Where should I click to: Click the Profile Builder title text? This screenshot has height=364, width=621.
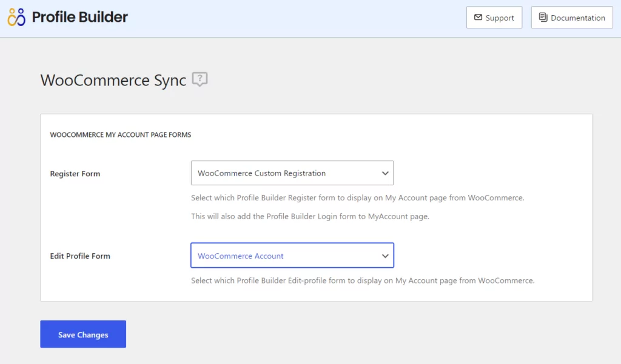tap(80, 17)
